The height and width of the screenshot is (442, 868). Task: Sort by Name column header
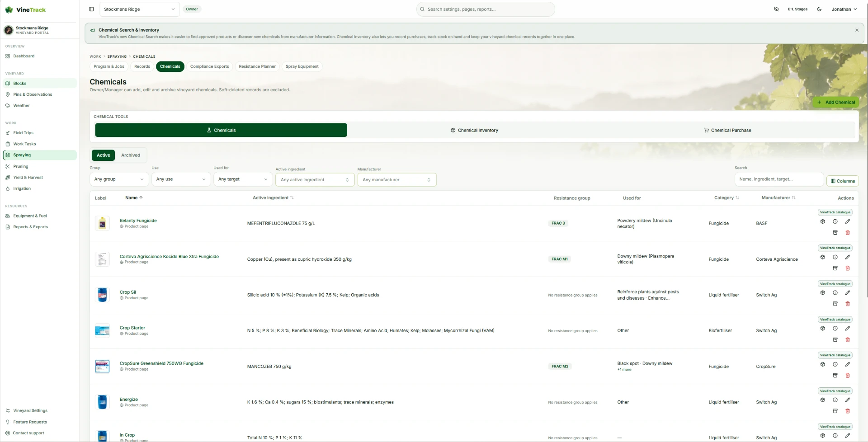(134, 198)
